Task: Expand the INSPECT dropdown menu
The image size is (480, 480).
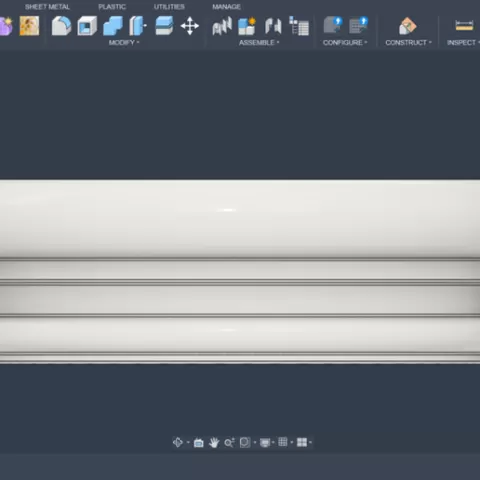Action: click(x=463, y=43)
